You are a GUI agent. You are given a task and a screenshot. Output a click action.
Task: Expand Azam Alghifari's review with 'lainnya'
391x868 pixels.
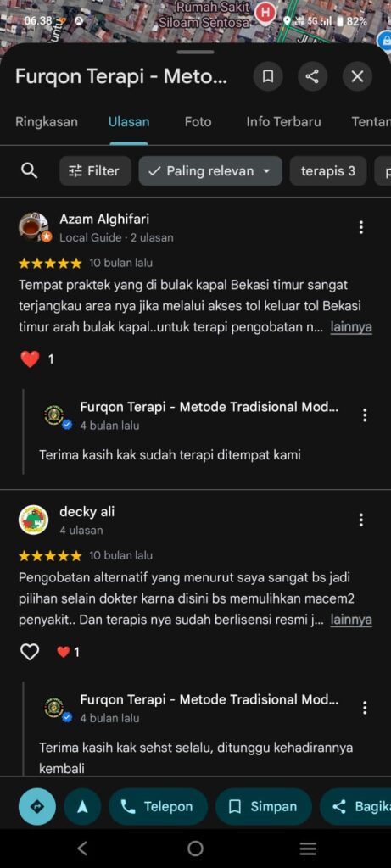(351, 327)
